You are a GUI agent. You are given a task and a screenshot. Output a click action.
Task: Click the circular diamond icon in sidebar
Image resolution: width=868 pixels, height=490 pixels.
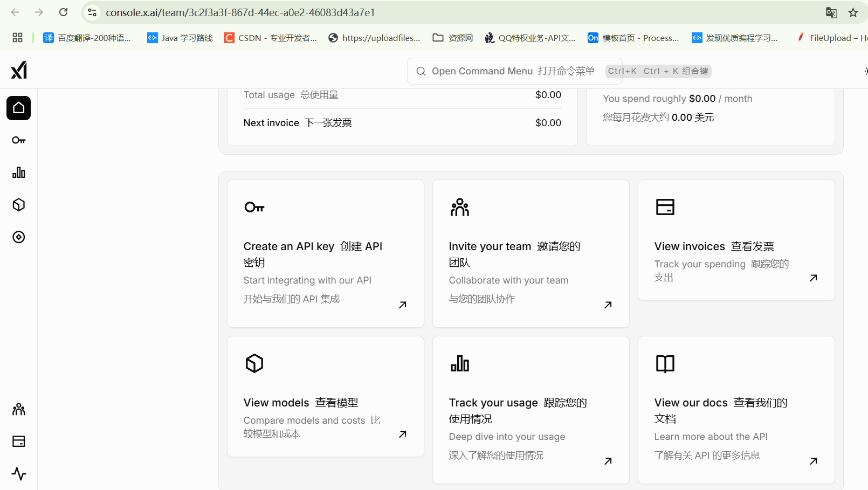coord(19,237)
